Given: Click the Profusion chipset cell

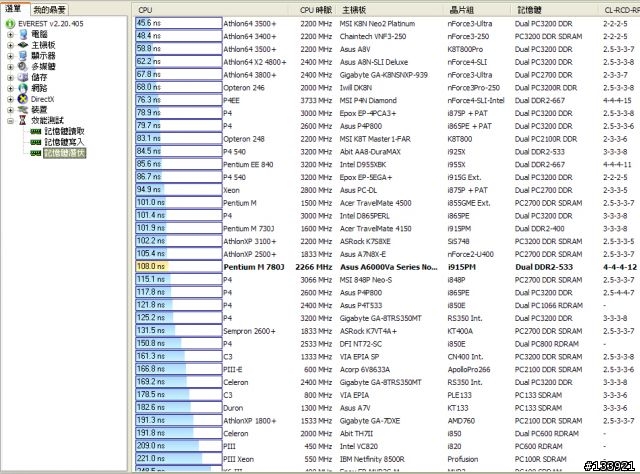Looking at the screenshot, I should pos(462,459).
